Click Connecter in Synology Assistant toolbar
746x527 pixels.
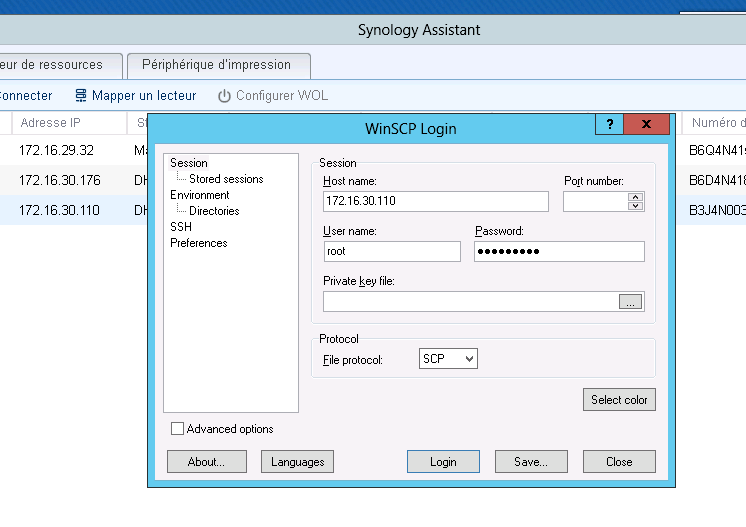26,96
